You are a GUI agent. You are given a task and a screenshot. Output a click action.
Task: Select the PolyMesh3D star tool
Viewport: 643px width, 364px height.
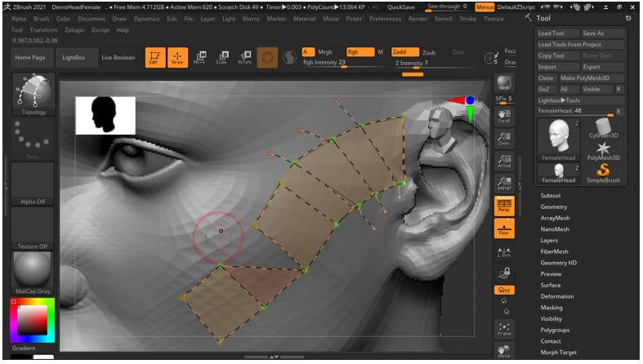pyautogui.click(x=603, y=151)
